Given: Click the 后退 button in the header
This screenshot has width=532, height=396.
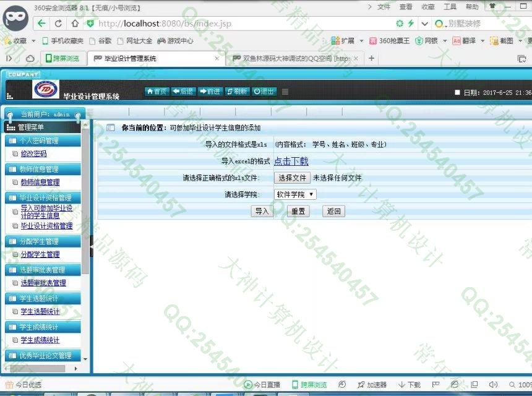Looking at the screenshot, I should pos(183,91).
